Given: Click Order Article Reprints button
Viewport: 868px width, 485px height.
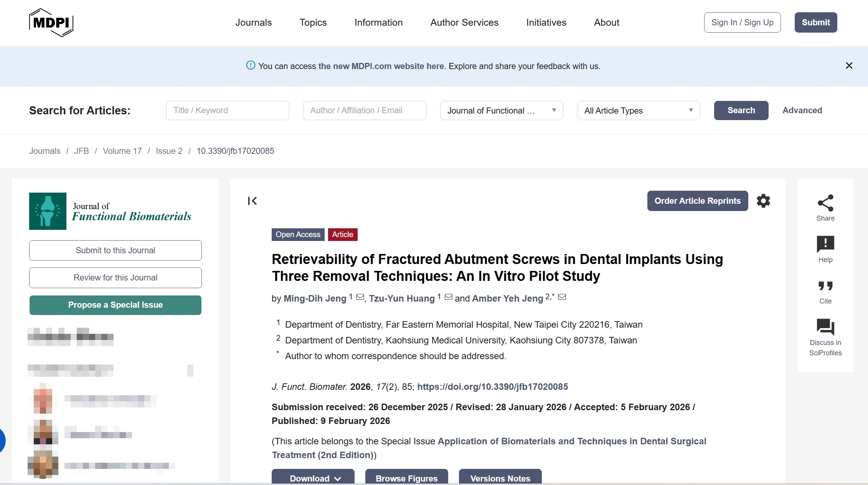Looking at the screenshot, I should click(697, 201).
